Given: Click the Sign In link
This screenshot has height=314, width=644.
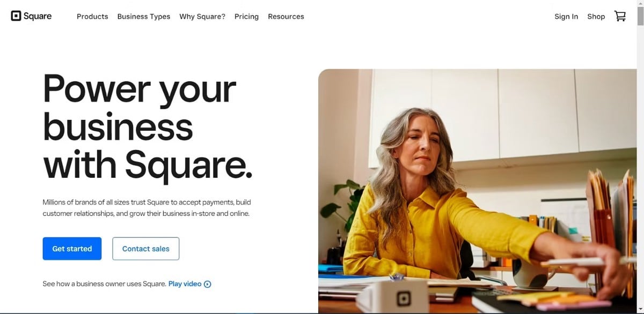Looking at the screenshot, I should coord(566,17).
